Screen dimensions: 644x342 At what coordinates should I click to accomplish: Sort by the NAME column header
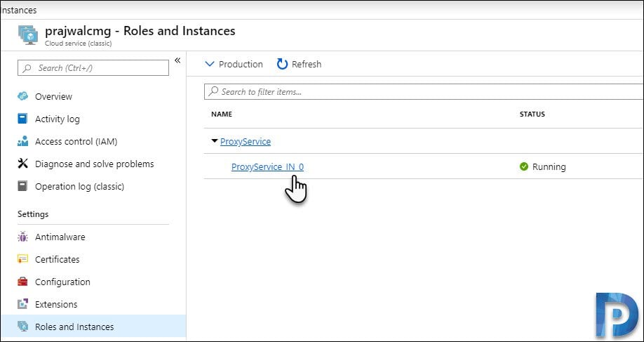pyautogui.click(x=222, y=114)
